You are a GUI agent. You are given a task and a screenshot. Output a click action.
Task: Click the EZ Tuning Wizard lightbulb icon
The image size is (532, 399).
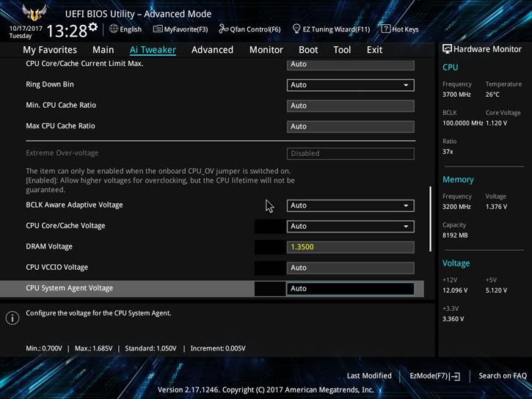[x=296, y=29]
